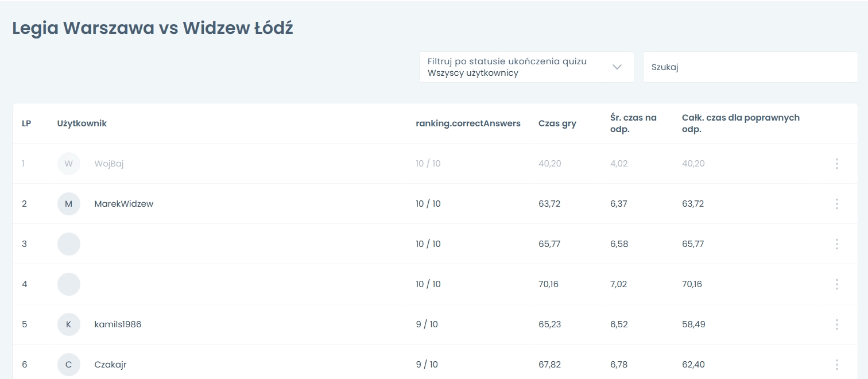Open the three-dot menu for WojBaj row
The image size is (868, 379).
tap(836, 164)
